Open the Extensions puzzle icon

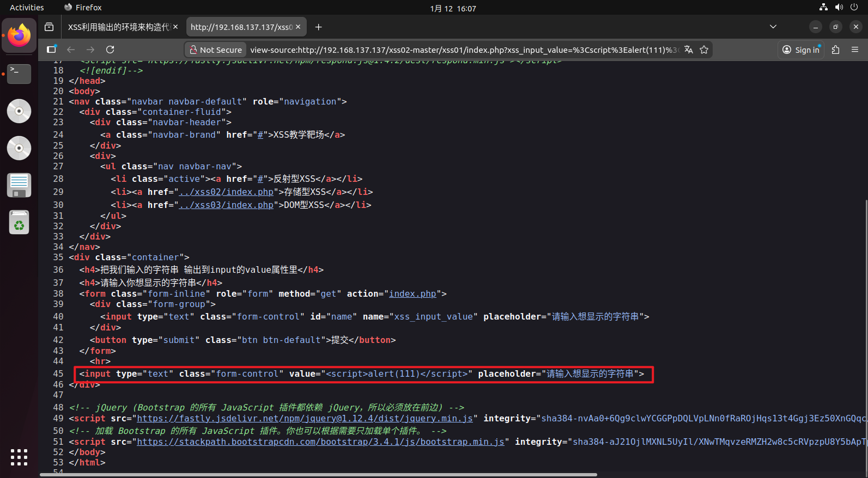pyautogui.click(x=835, y=50)
